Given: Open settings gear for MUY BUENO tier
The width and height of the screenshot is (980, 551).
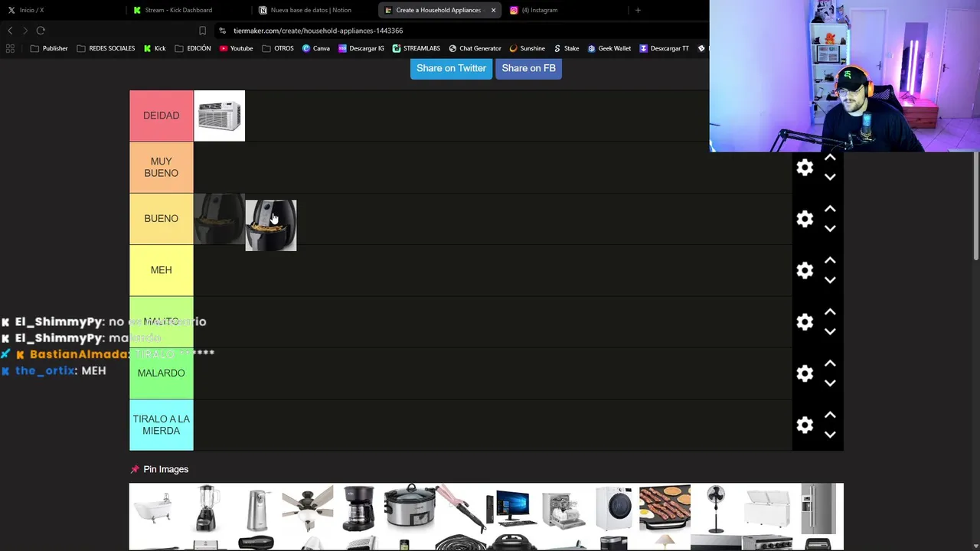Looking at the screenshot, I should click(x=805, y=168).
